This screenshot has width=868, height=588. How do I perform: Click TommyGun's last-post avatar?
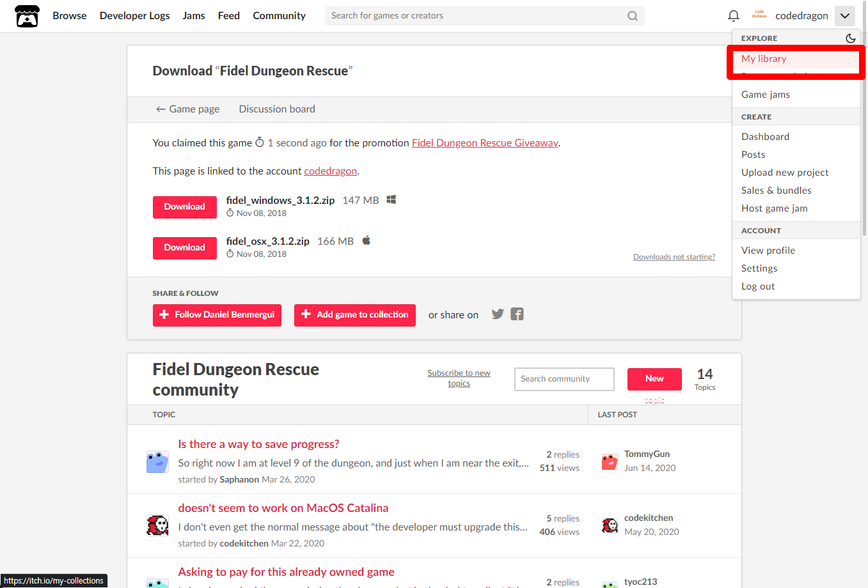[x=610, y=461]
